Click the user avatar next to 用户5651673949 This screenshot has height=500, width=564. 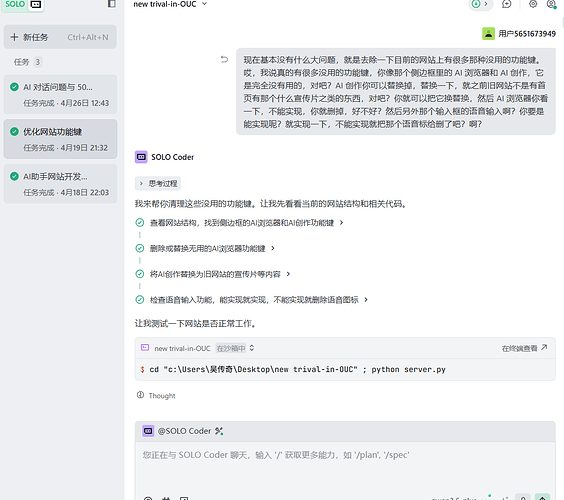pos(488,33)
